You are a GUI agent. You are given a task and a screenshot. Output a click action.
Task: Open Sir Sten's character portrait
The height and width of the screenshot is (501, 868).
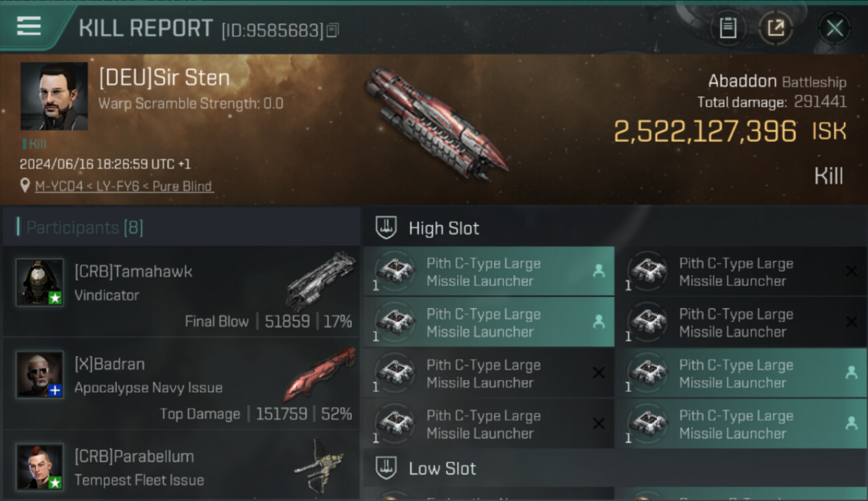(54, 96)
